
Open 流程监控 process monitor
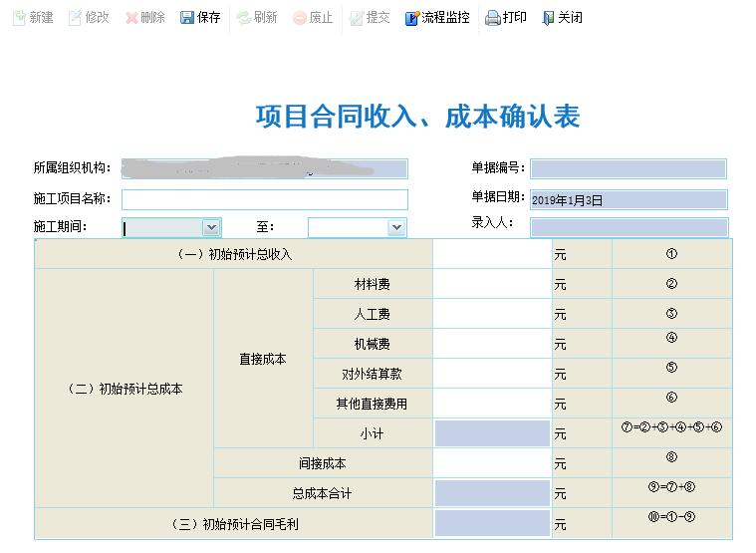pyautogui.click(x=412, y=18)
